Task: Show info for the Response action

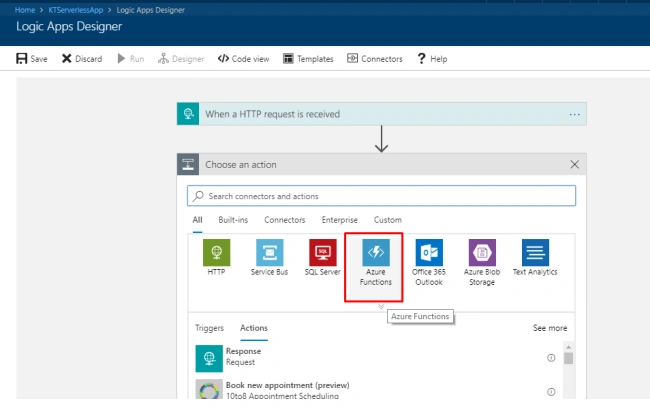Action: point(551,358)
